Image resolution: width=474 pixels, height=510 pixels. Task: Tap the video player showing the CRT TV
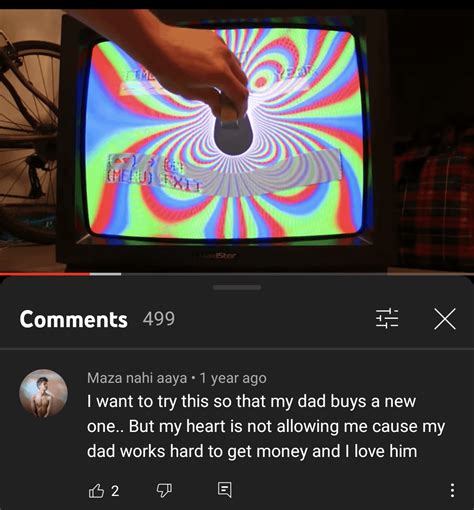pos(237,141)
